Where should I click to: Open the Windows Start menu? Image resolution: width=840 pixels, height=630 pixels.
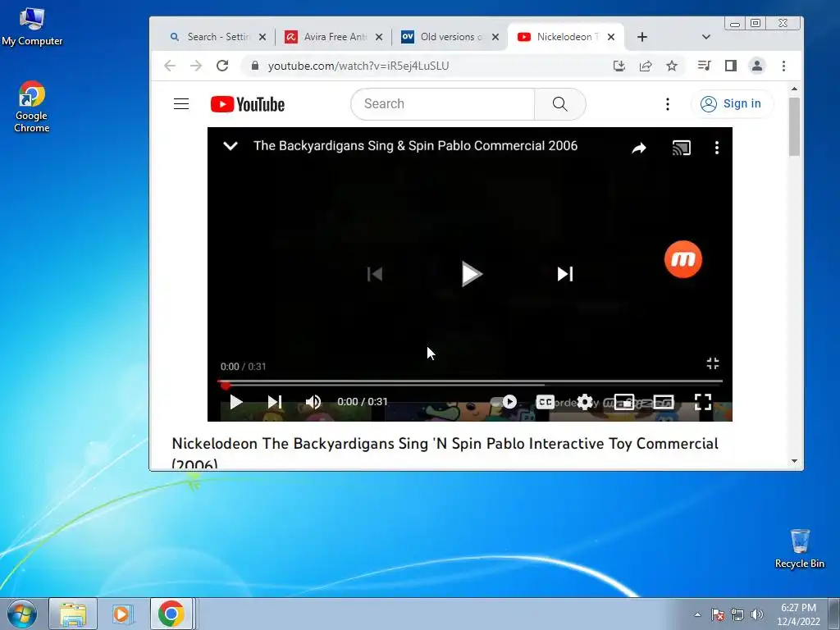coord(21,614)
